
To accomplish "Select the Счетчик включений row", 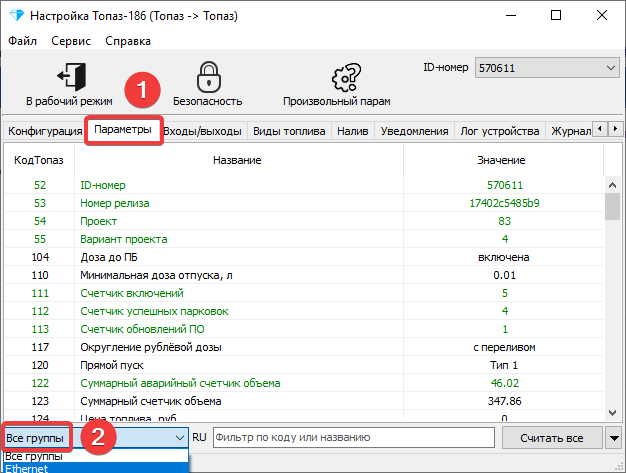I will tap(304, 293).
